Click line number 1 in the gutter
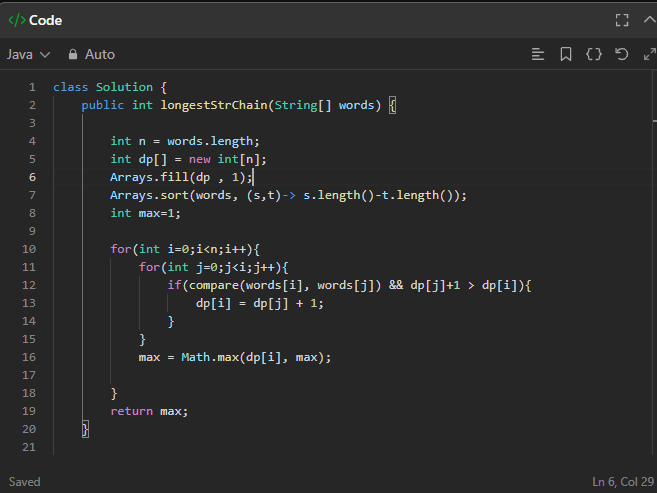Image resolution: width=657 pixels, height=493 pixels. 32,87
